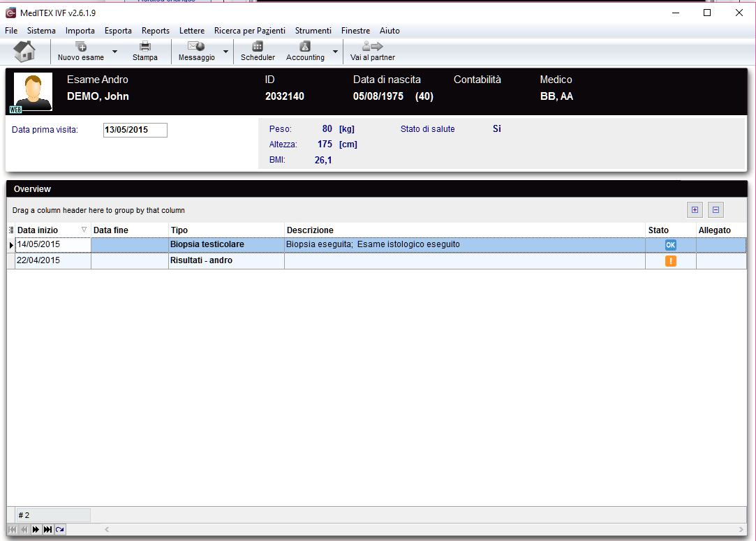Click the Overview panel title
Image resolution: width=756 pixels, height=541 pixels.
point(32,189)
